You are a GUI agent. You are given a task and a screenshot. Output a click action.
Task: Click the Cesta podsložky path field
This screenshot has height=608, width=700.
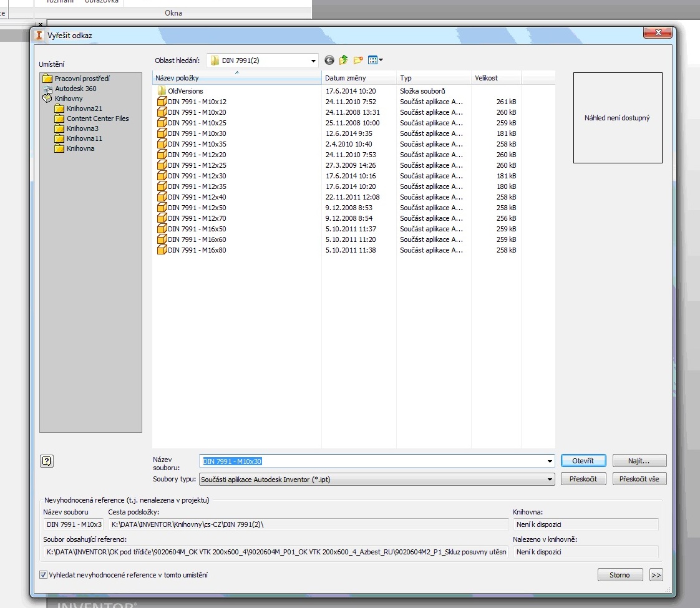tap(308, 524)
